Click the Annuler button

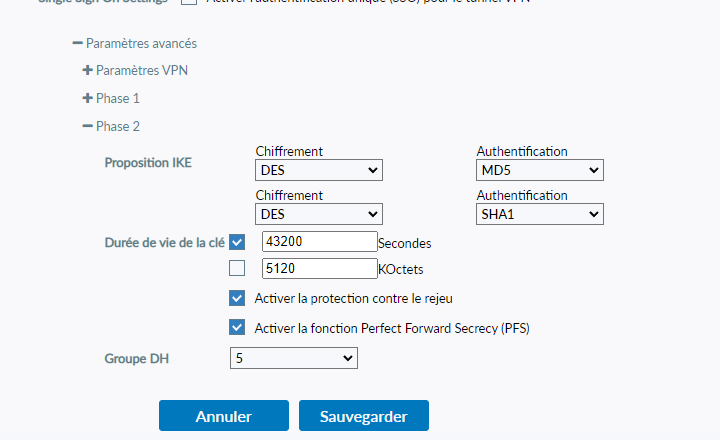point(223,416)
